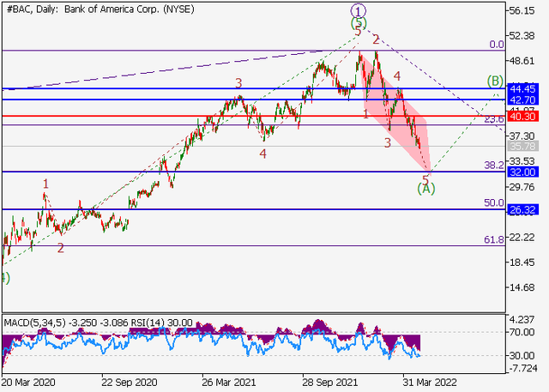The image size is (549, 392).
Task: Select the 20 Mar 2020 date label
Action: [x=28, y=383]
